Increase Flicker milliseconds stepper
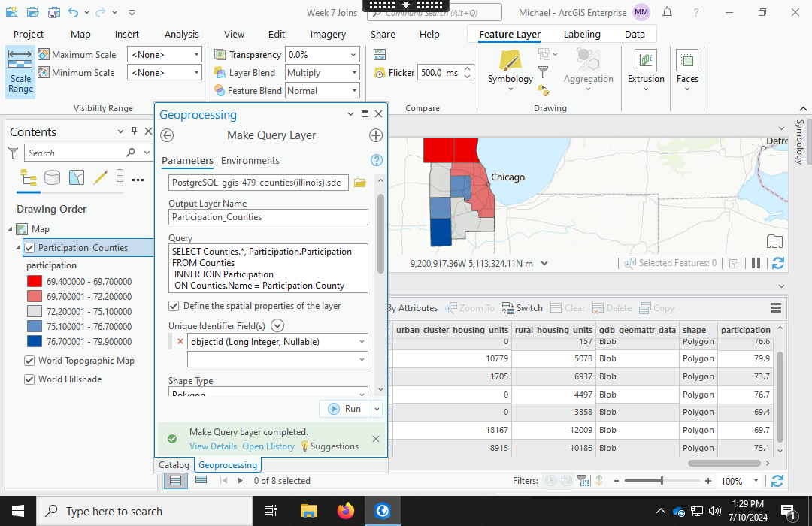This screenshot has height=526, width=812. click(468, 69)
